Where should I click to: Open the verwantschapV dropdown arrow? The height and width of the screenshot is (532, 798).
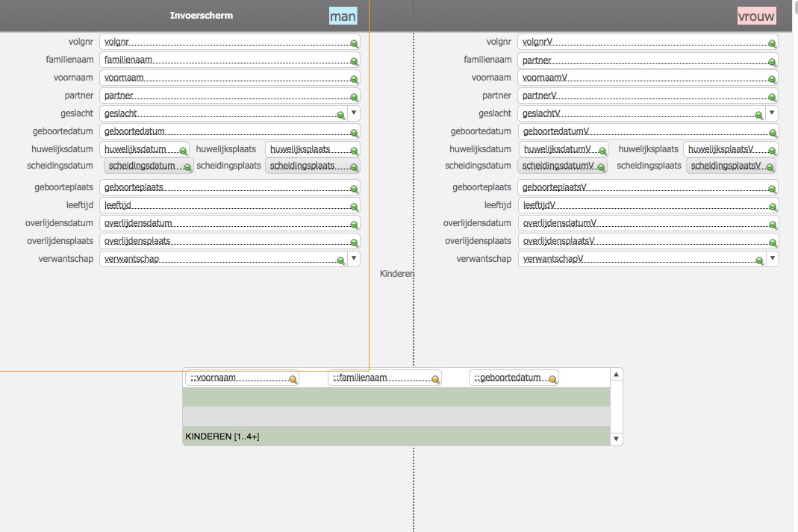tap(773, 258)
